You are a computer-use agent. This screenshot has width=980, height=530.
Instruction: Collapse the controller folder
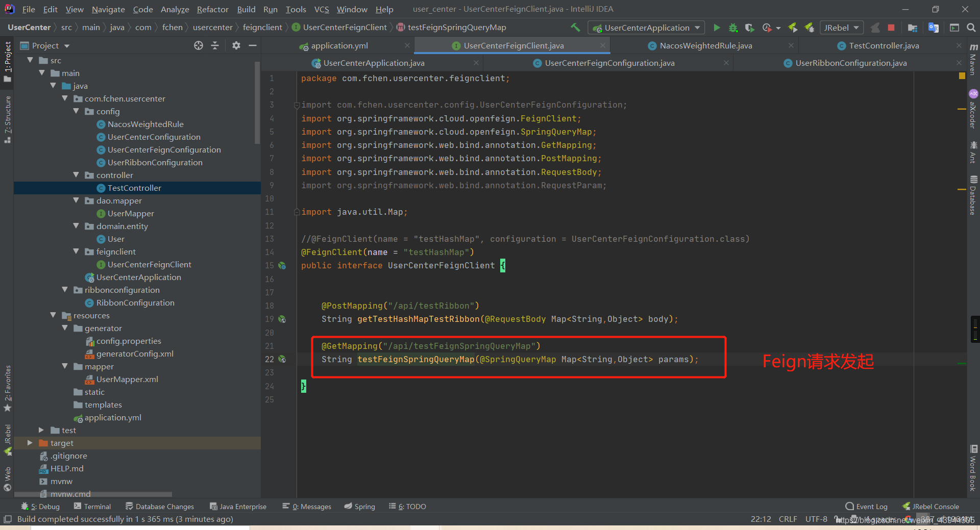tap(76, 175)
